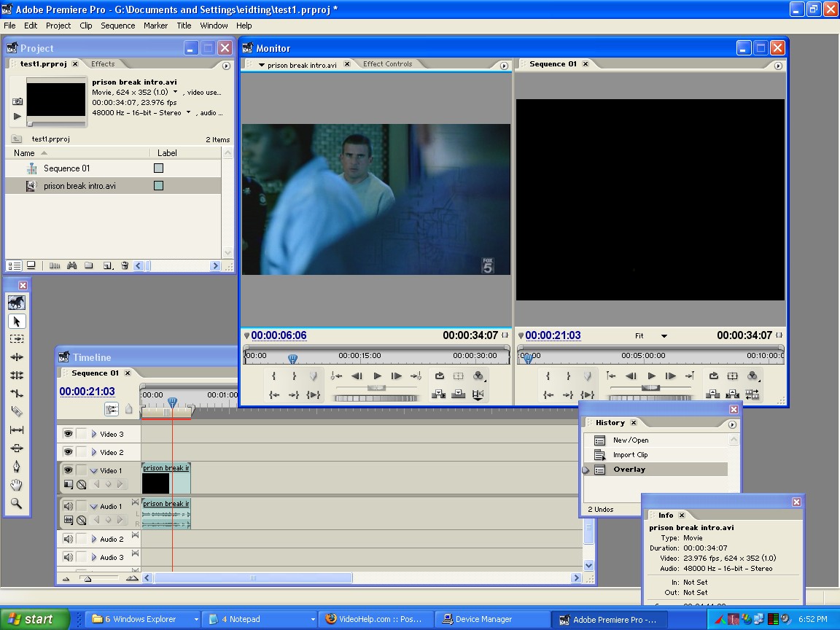
Task: Delete selected item with trash icon
Action: coord(125,265)
